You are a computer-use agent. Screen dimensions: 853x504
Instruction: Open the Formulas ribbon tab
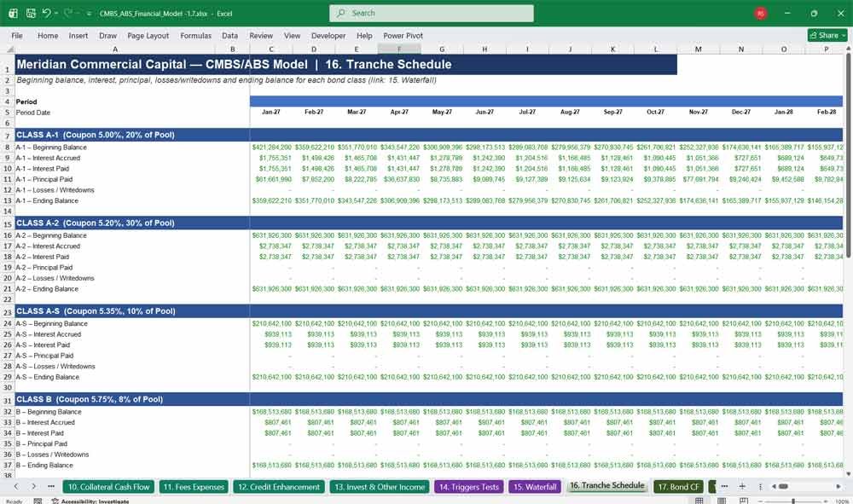[196, 35]
